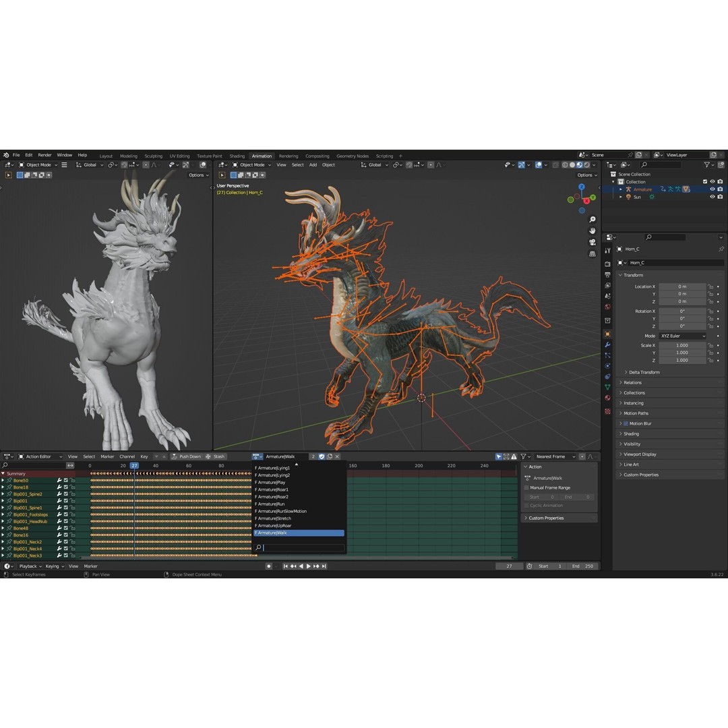
Task: Click the Stash button
Action: click(216, 456)
